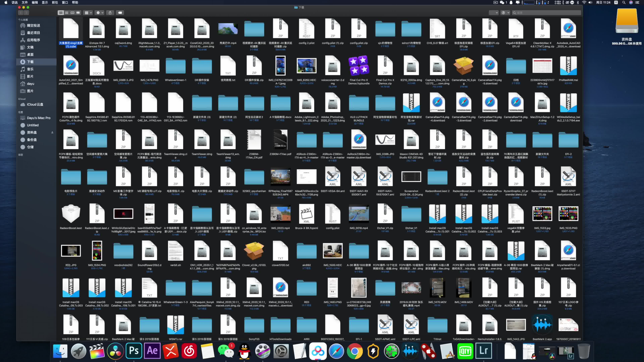644x362 pixels.
Task: Select the IMG_6262.HEIC image thumbnail
Action: pyautogui.click(x=307, y=66)
